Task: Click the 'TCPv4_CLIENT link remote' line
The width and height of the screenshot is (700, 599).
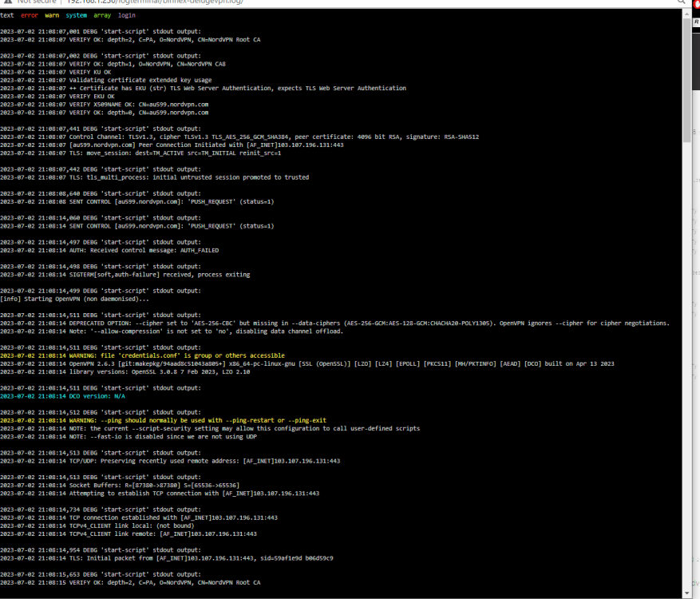Action: [129, 534]
